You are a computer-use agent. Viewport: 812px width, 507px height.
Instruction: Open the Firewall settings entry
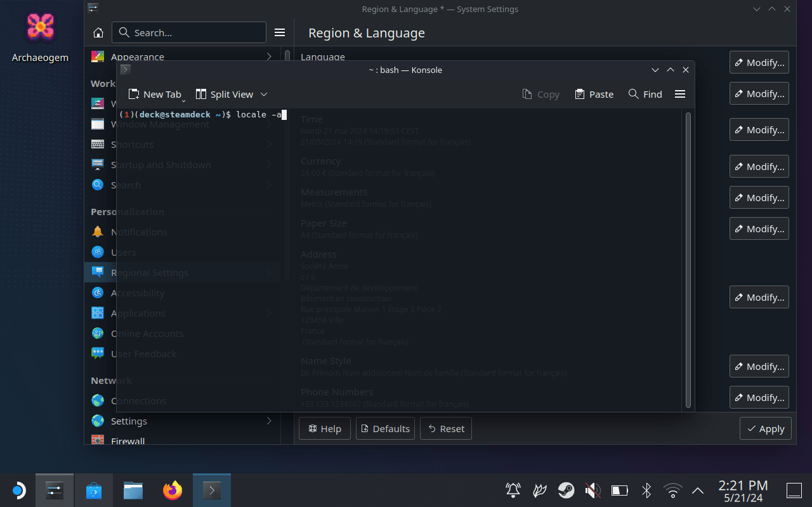[182, 440]
